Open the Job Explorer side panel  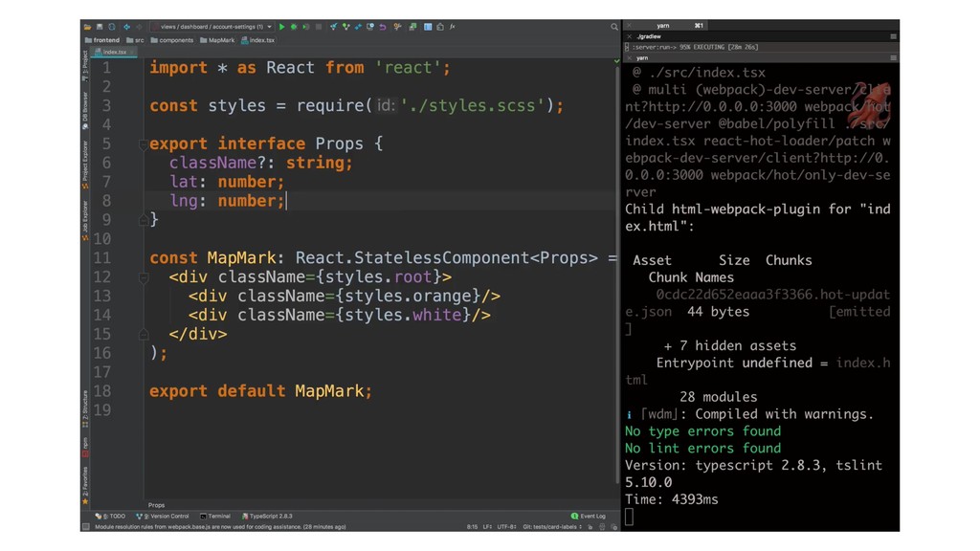85,220
